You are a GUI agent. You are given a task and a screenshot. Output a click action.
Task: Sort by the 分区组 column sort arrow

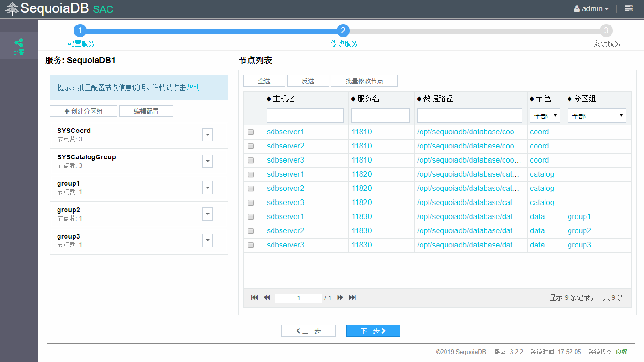click(x=570, y=99)
